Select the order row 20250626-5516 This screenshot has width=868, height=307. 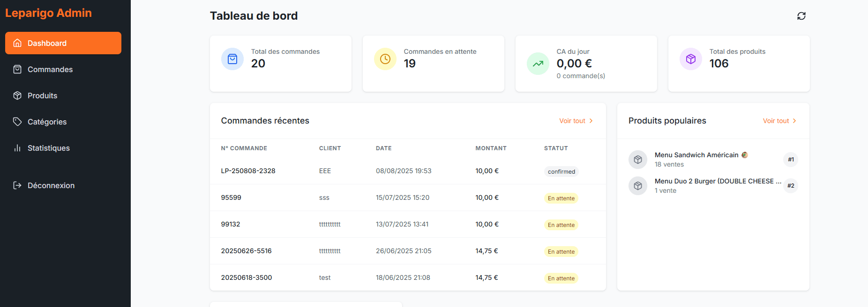tap(246, 251)
